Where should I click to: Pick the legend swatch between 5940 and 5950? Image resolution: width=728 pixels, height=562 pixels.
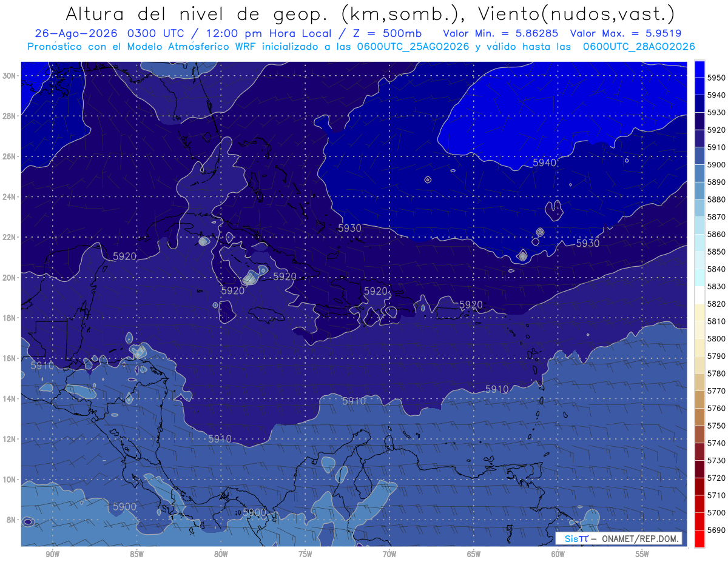pyautogui.click(x=699, y=87)
